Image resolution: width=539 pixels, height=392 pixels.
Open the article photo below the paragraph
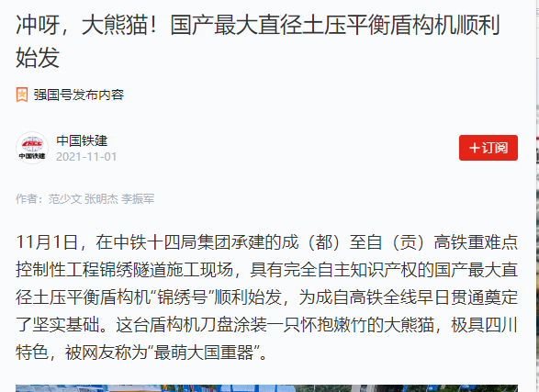(x=266, y=388)
